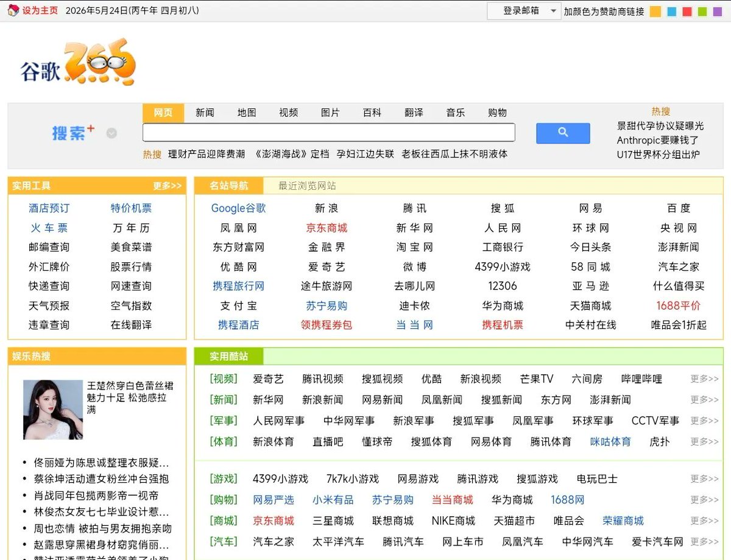Switch to the 新闻 search tab
Image resolution: width=731 pixels, height=560 pixels.
click(x=205, y=113)
